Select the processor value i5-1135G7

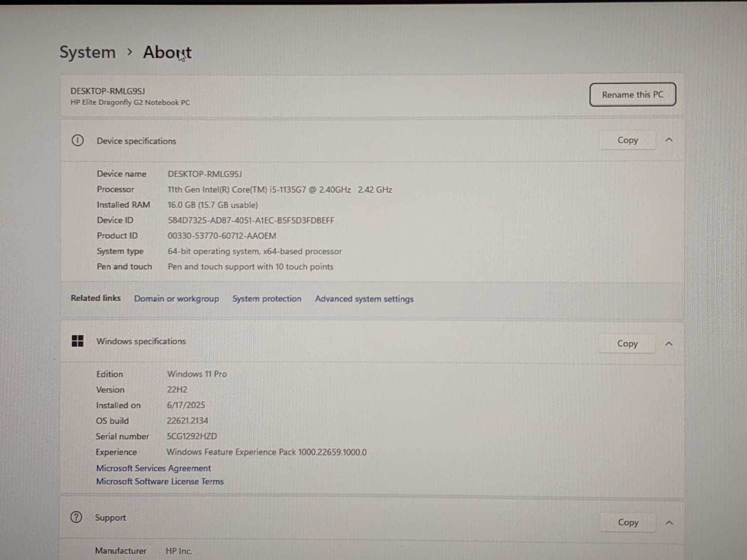point(280,189)
